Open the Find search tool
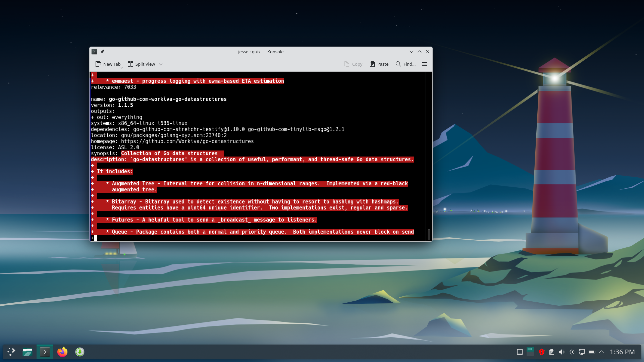This screenshot has height=362, width=644. (406, 64)
